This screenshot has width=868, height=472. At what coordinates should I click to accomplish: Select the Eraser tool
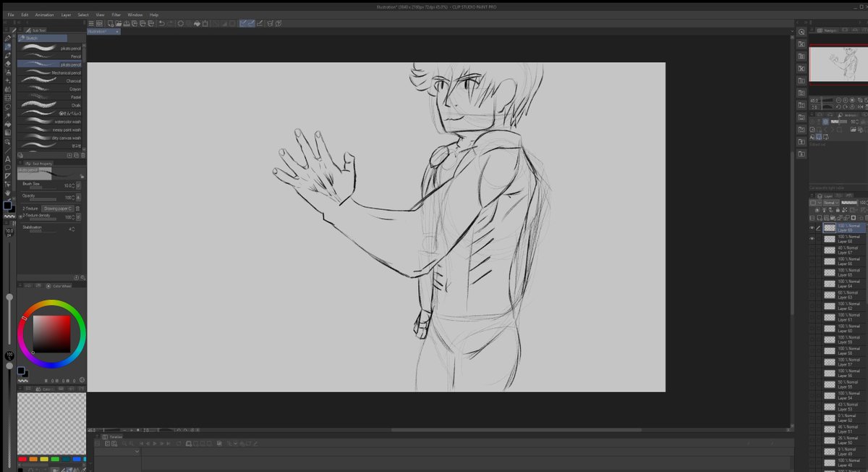[7, 64]
